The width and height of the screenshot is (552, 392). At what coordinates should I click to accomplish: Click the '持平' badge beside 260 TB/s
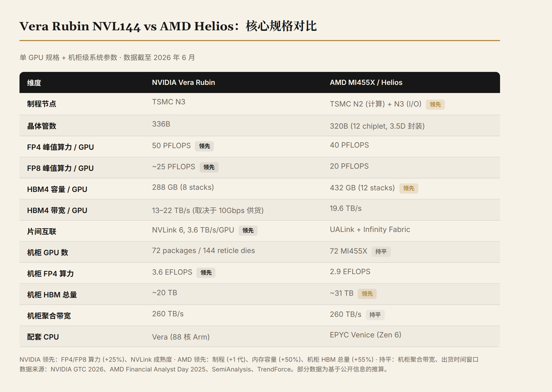[375, 315]
